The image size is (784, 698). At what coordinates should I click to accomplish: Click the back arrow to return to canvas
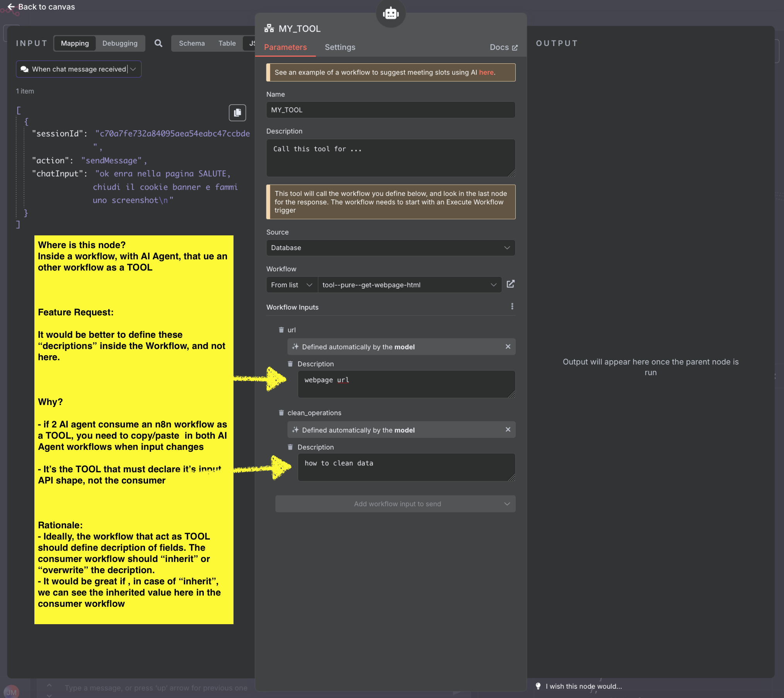(10, 7)
